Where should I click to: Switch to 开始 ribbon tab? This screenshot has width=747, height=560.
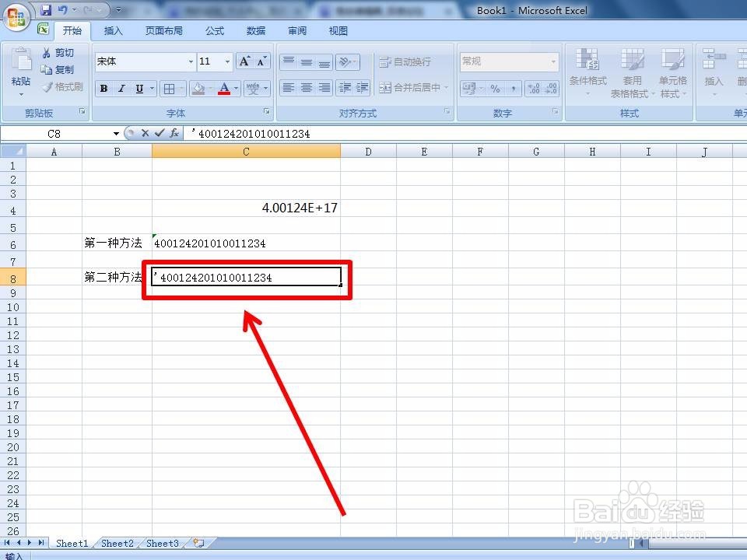[72, 31]
